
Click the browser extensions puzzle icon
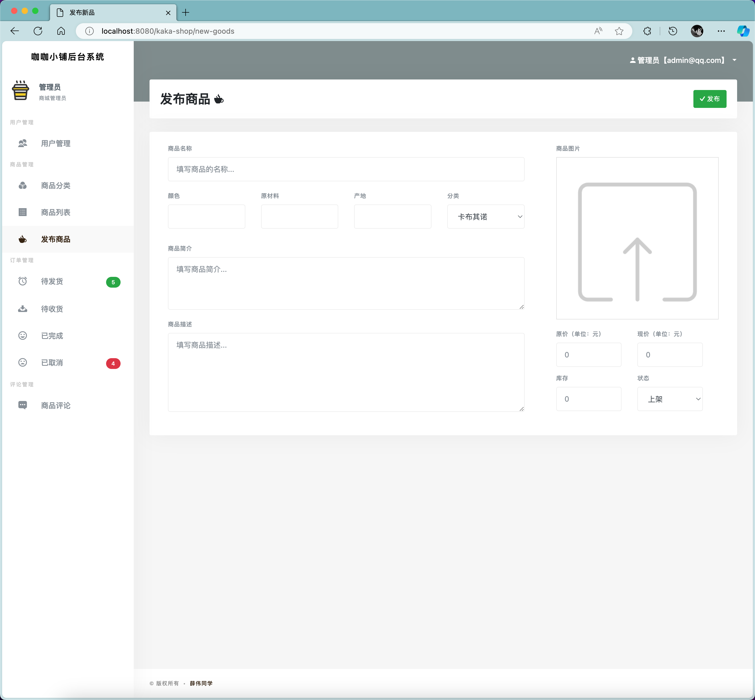pos(647,31)
